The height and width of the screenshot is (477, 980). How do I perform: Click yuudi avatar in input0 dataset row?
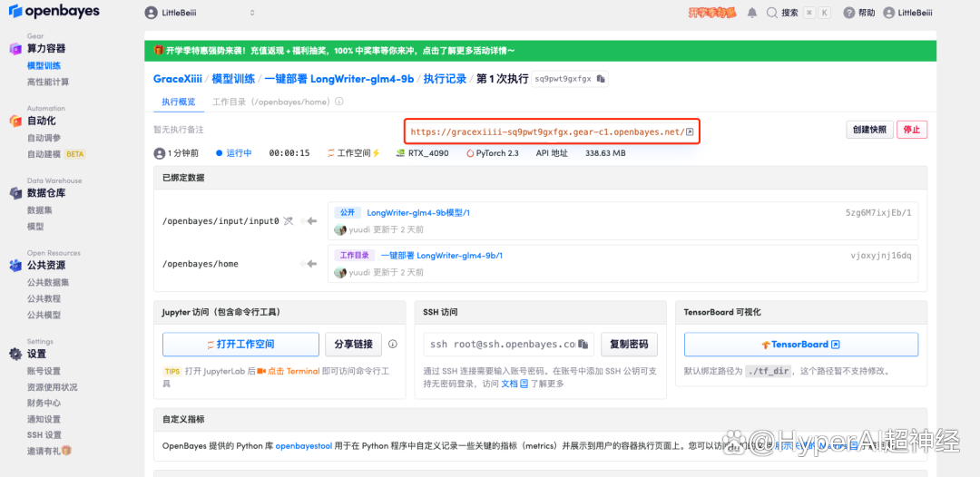pos(340,229)
